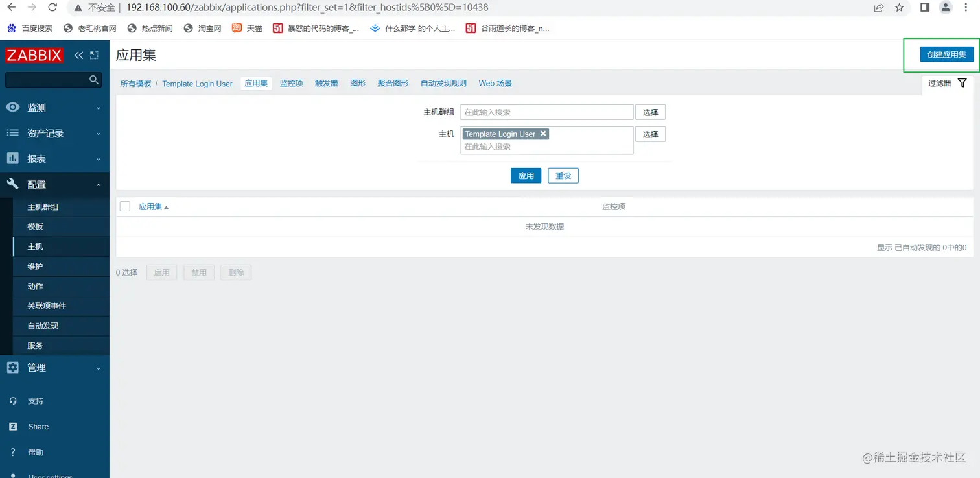
Task: Open the 图形 tab
Action: [358, 83]
